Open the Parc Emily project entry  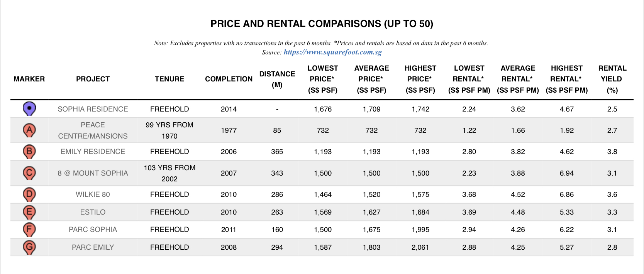[93, 247]
